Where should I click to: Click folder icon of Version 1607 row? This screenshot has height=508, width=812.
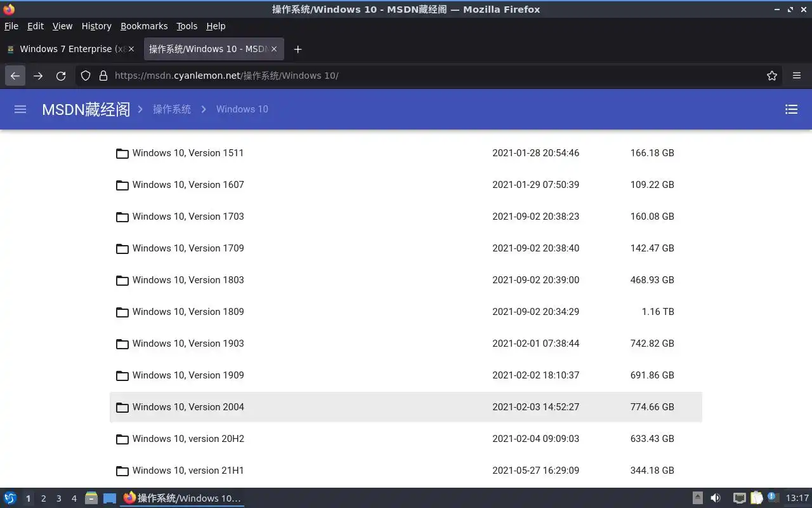tap(122, 185)
